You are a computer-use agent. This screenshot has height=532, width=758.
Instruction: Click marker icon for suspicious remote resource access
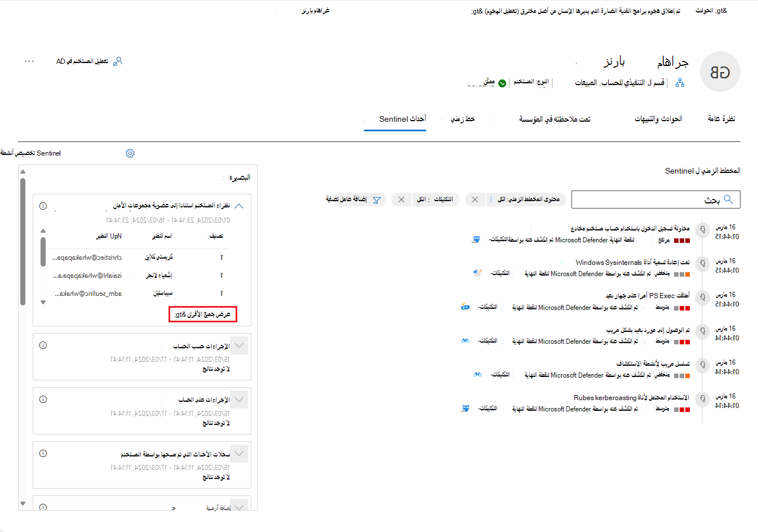click(x=702, y=331)
